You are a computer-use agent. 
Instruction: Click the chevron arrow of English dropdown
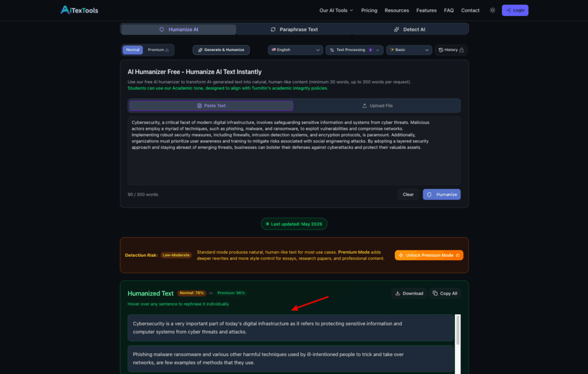(x=318, y=50)
